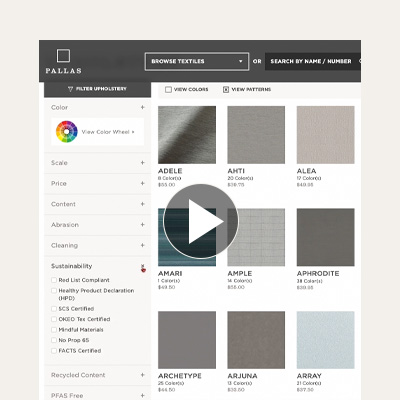
Task: Click the Recycled Content label
Action: pyautogui.click(x=78, y=375)
